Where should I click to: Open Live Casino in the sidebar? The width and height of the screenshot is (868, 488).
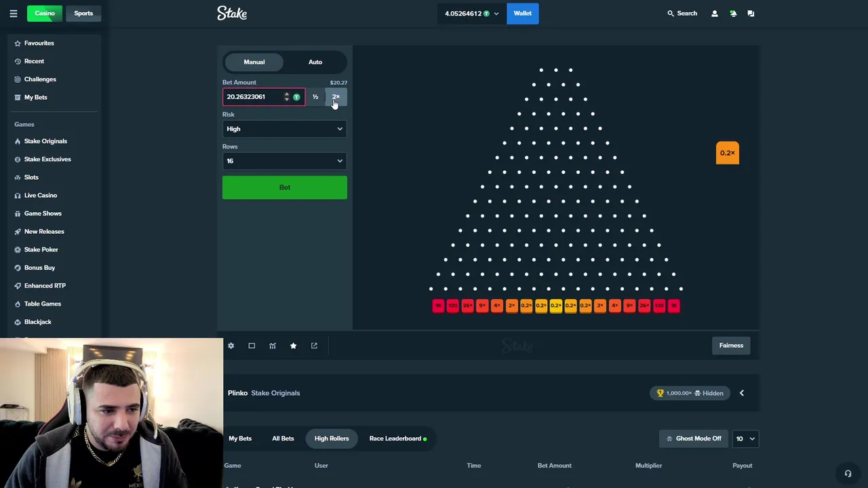(x=41, y=195)
